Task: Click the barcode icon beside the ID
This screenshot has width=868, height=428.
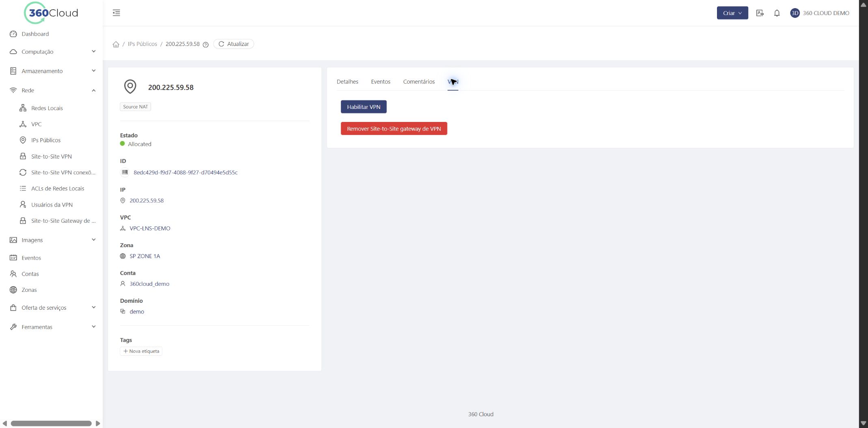Action: point(125,172)
